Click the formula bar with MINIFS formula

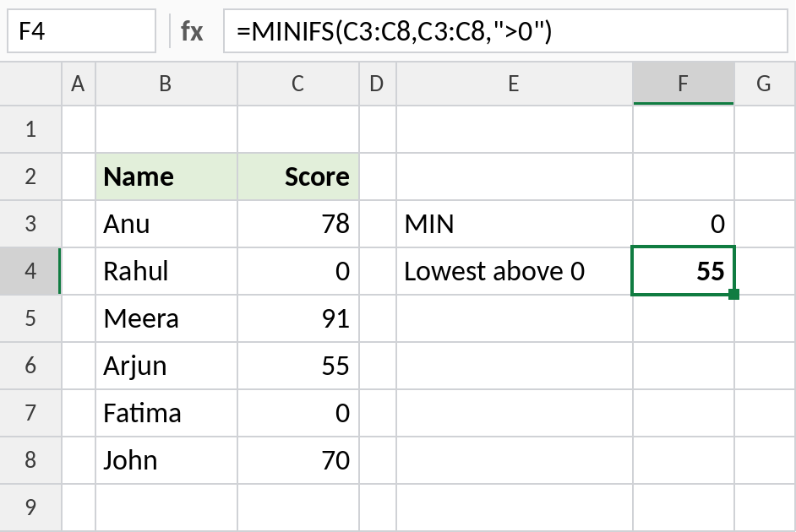click(x=505, y=31)
